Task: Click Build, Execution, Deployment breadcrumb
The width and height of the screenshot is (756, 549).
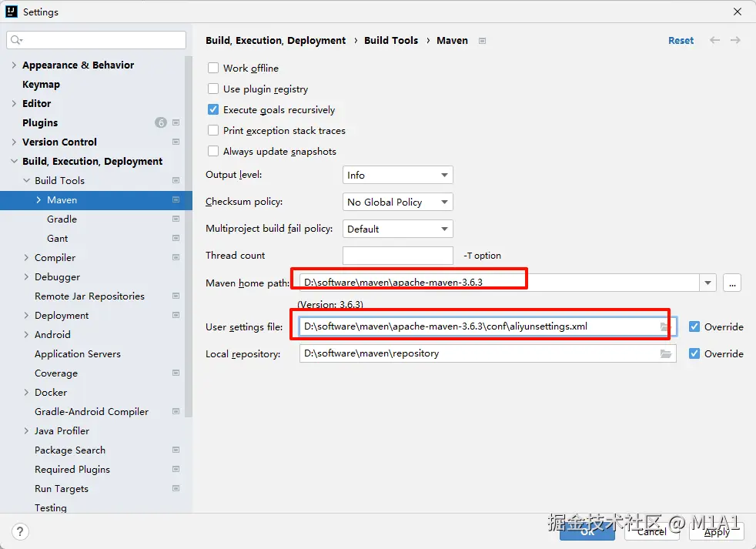Action: [276, 41]
